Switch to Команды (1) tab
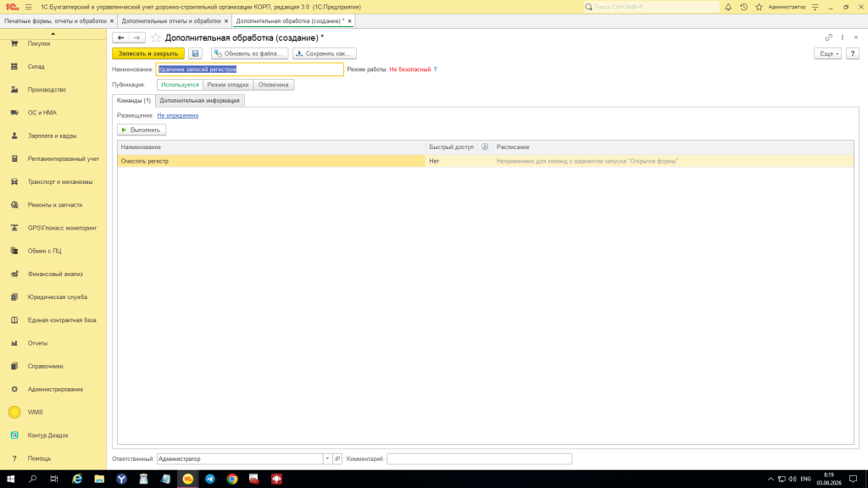 133,101
